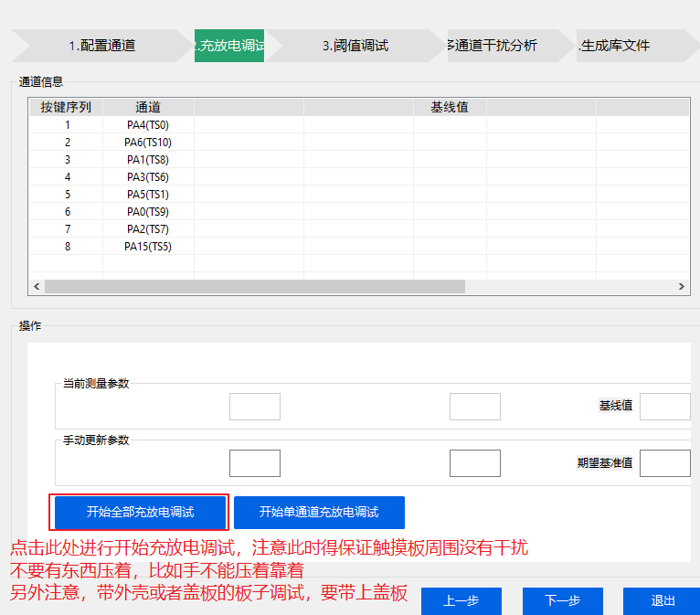This screenshot has width=700, height=615.
Task: Open step 3 阈值调试
Action: click(x=355, y=46)
